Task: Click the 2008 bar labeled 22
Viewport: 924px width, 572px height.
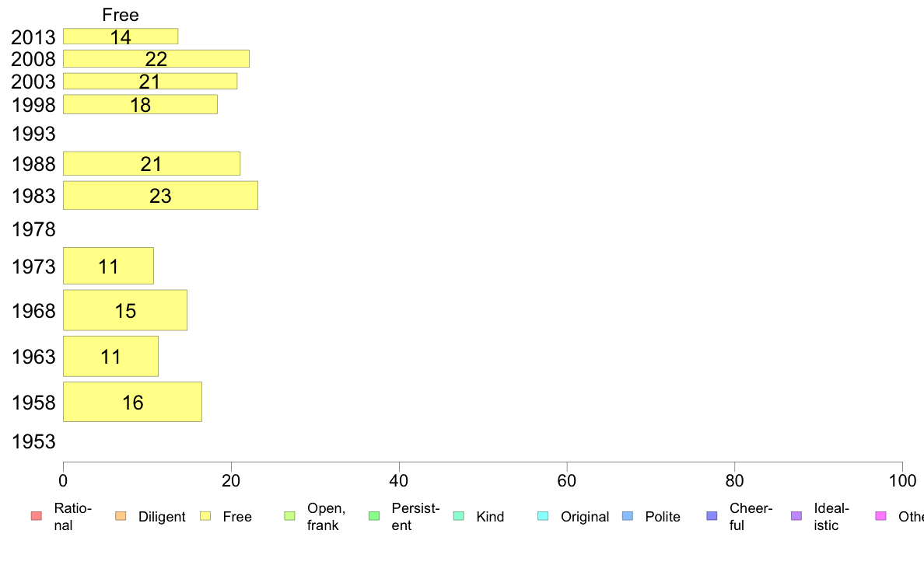Action: 156,59
